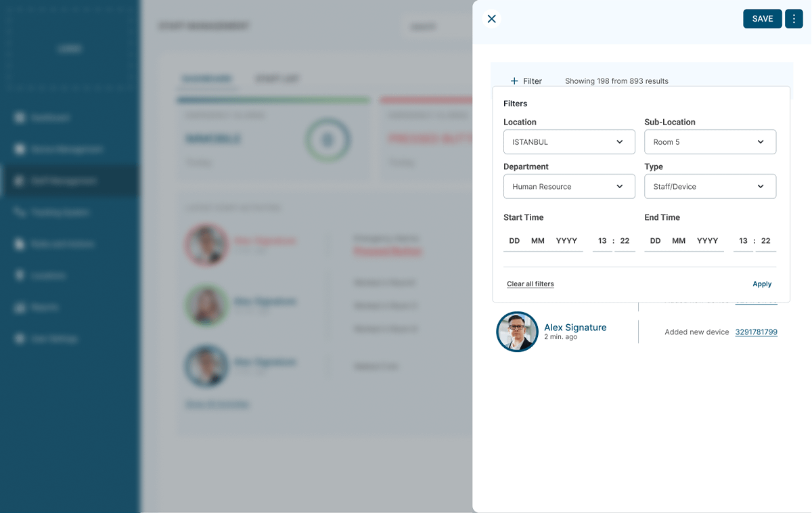
Task: Close the side panel with the X icon
Action: coord(492,19)
